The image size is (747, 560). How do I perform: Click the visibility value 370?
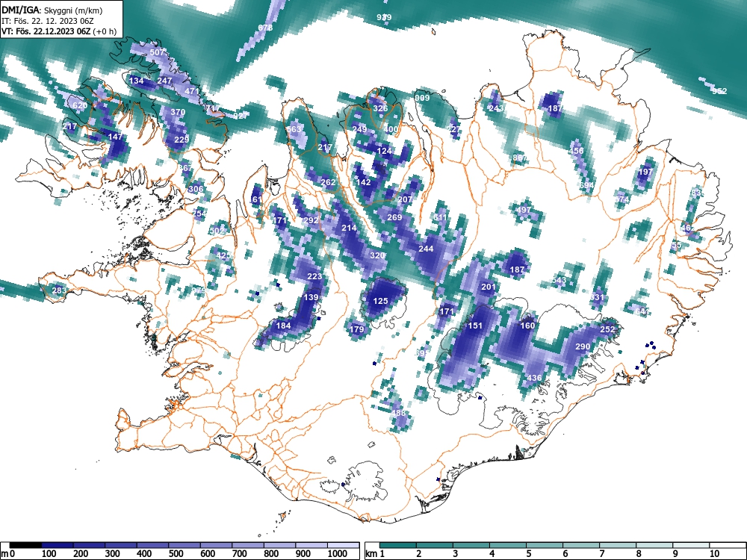[x=178, y=112]
